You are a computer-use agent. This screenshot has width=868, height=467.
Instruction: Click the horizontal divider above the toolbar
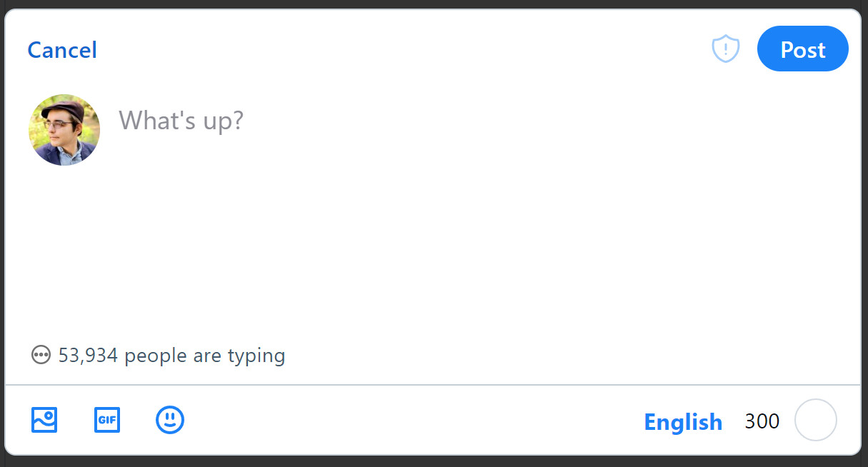click(433, 385)
